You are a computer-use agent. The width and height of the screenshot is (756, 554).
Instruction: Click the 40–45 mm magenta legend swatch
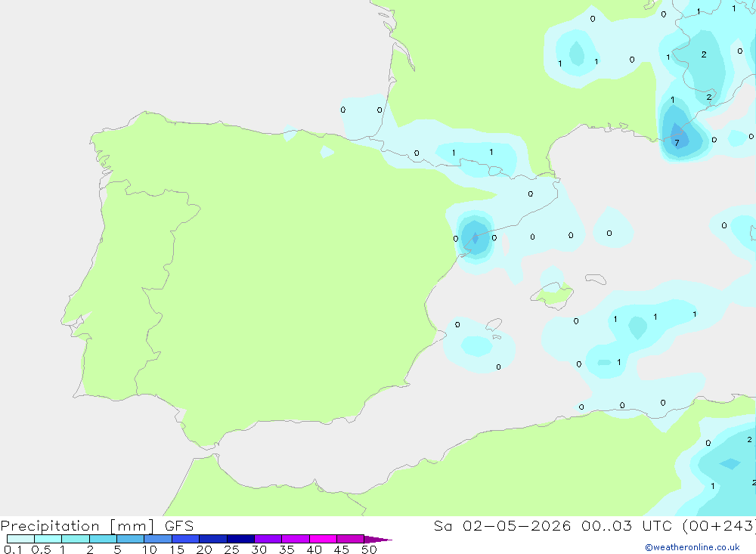coord(323,539)
